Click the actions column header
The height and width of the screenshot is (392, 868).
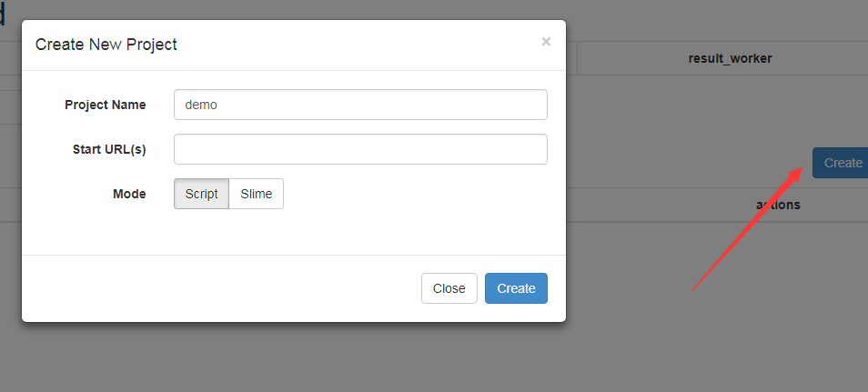(778, 205)
